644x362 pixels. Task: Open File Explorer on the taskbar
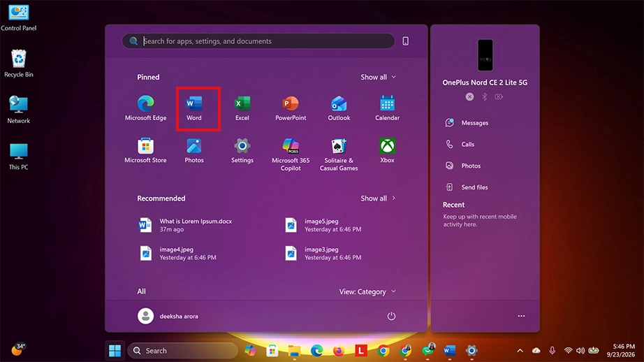pos(294,351)
